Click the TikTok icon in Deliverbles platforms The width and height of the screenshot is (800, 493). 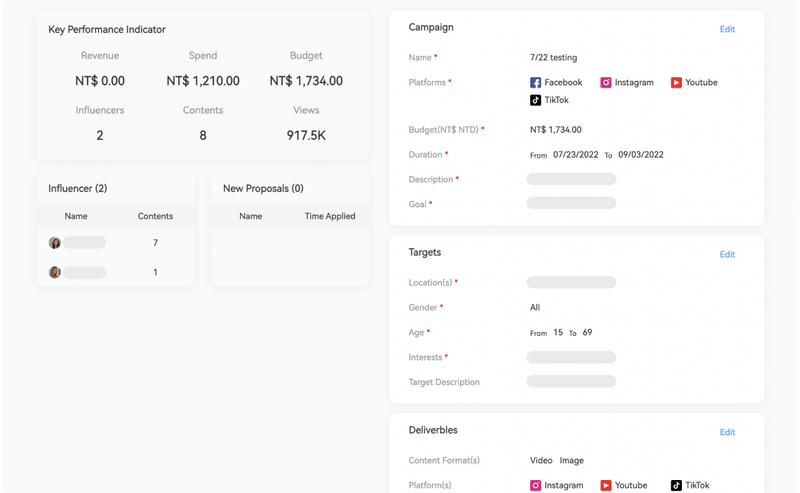(x=676, y=485)
